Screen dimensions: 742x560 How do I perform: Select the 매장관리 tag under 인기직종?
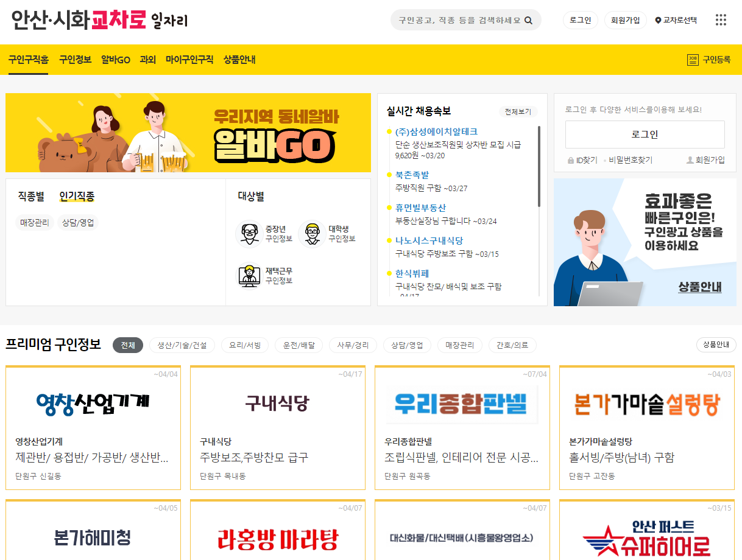[x=35, y=223]
